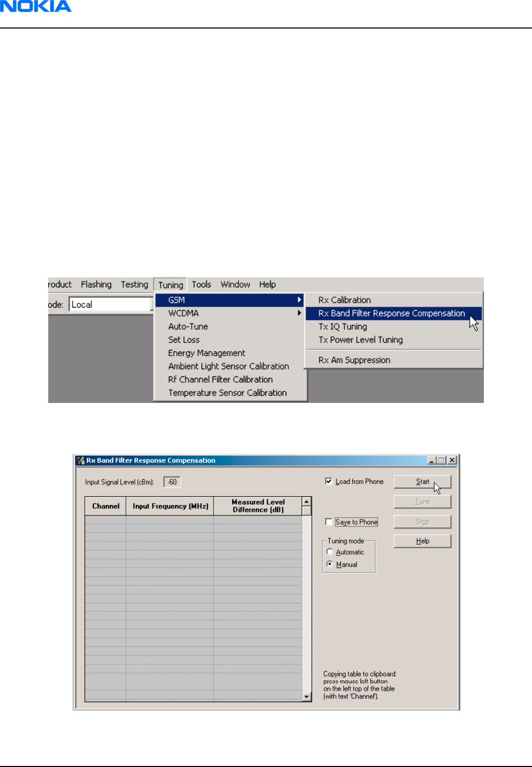Select Tx Power Level Tuning
The image size is (532, 767).
point(394,340)
